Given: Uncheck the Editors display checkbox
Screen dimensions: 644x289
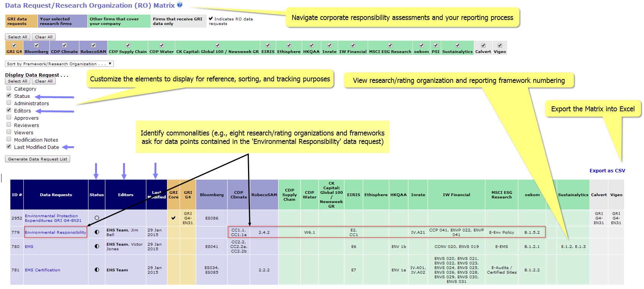Looking at the screenshot, I should click(x=9, y=110).
